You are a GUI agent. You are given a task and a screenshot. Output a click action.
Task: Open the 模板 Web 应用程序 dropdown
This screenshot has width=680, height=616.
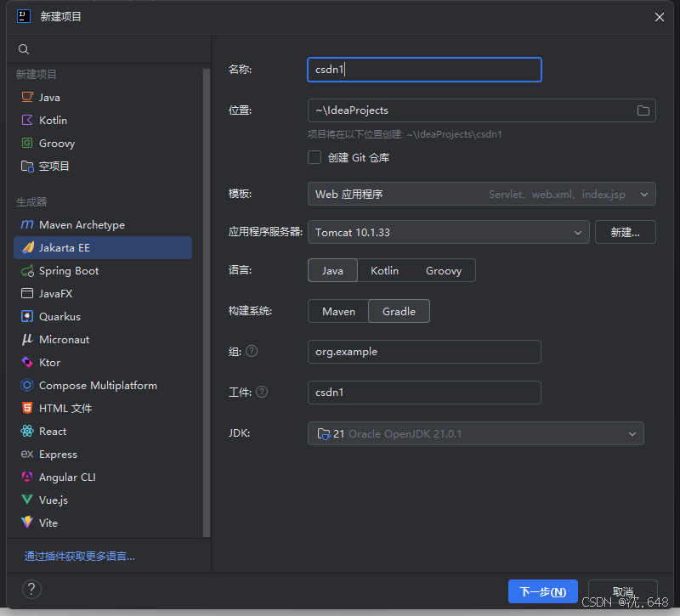point(481,194)
